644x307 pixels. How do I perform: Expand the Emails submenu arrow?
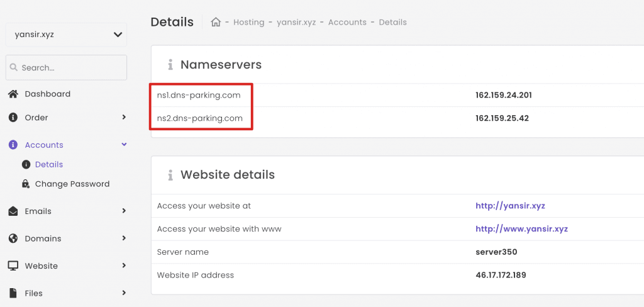pyautogui.click(x=124, y=211)
